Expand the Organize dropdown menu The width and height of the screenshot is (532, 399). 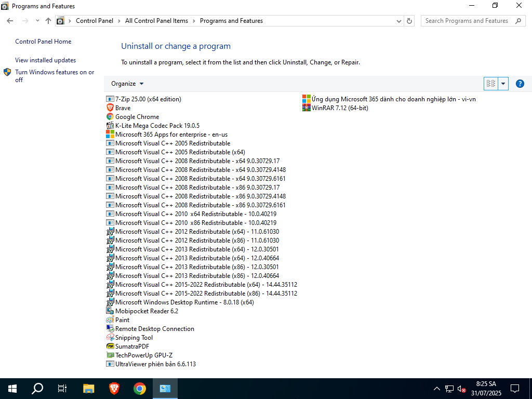(x=127, y=84)
